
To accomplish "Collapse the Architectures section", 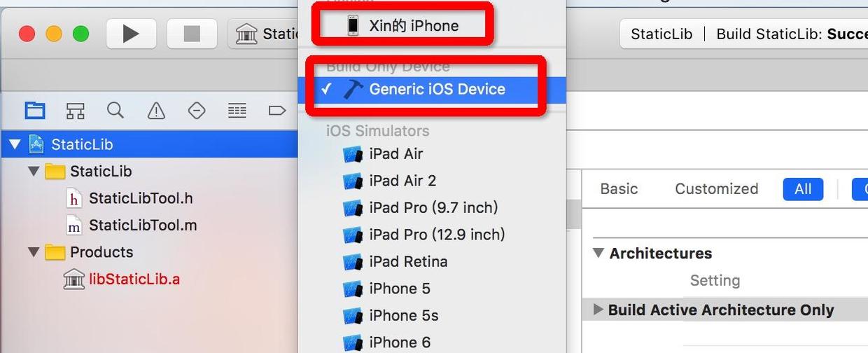I will (x=598, y=253).
